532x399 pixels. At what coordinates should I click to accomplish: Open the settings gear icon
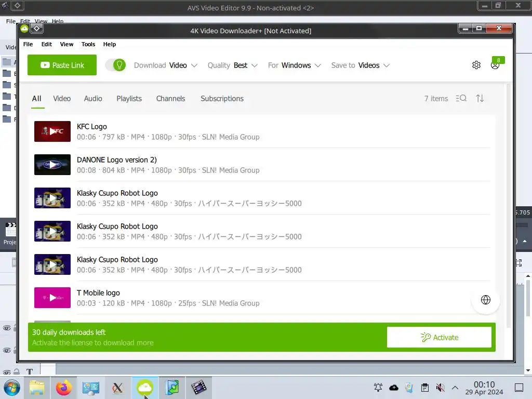476,65
